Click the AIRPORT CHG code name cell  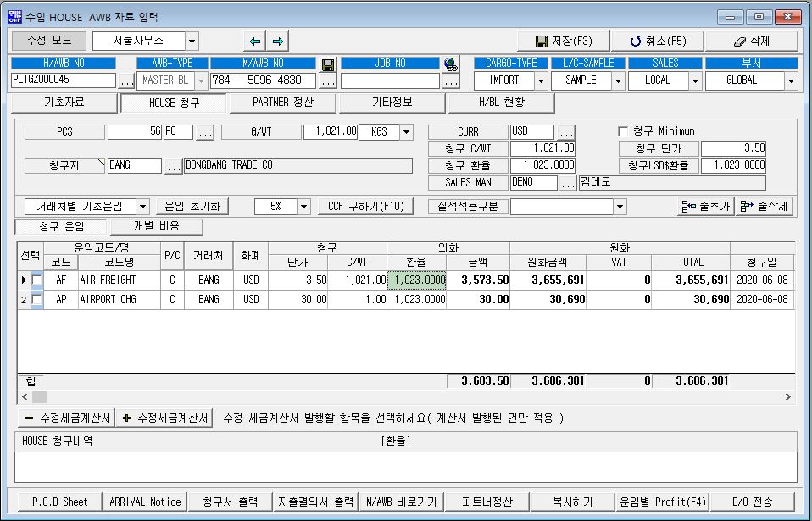(x=120, y=300)
